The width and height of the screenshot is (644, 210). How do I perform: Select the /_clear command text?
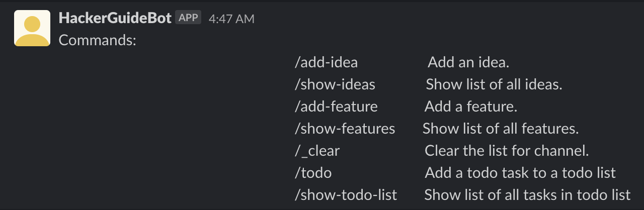pyautogui.click(x=317, y=151)
